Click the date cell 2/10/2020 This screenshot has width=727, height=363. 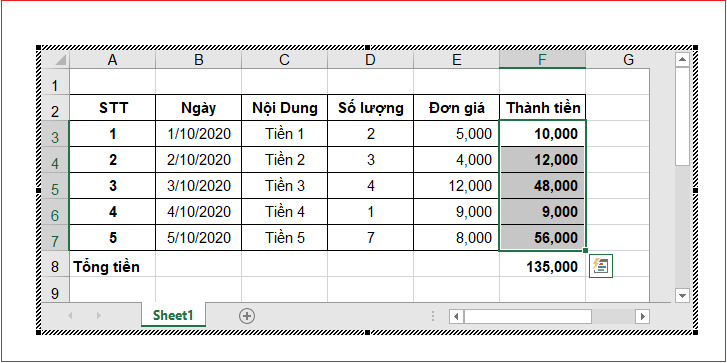(x=198, y=160)
